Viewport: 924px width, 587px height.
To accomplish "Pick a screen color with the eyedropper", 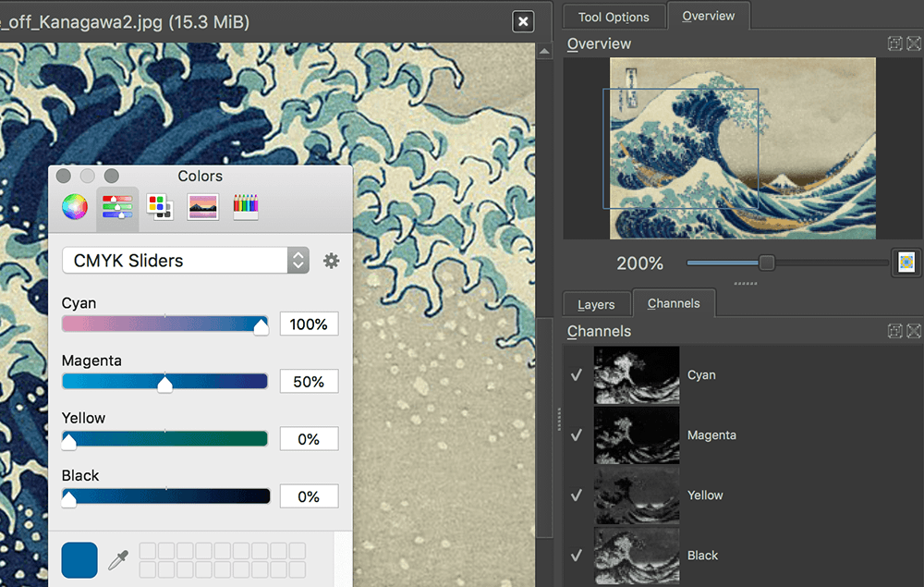I will (x=118, y=560).
